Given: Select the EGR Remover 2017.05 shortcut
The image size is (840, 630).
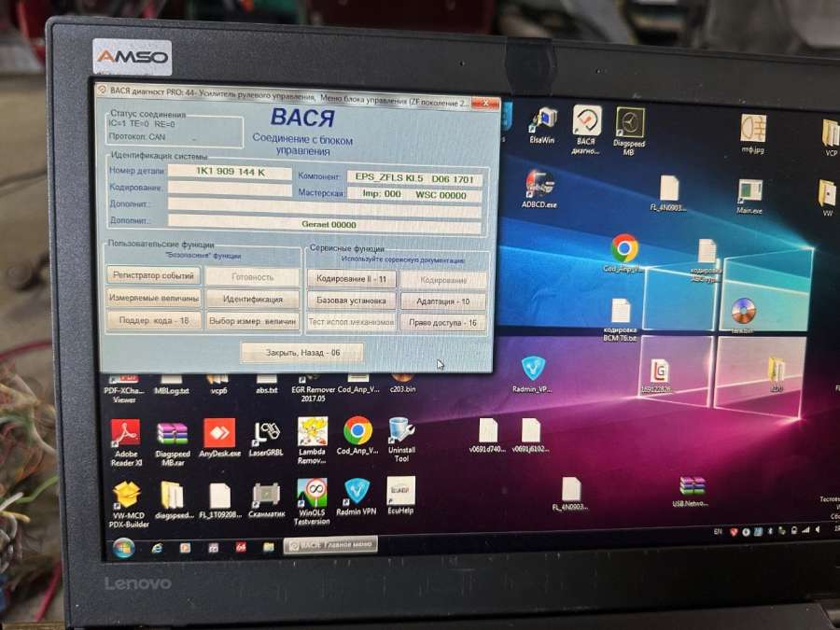Looking at the screenshot, I should click(x=313, y=388).
